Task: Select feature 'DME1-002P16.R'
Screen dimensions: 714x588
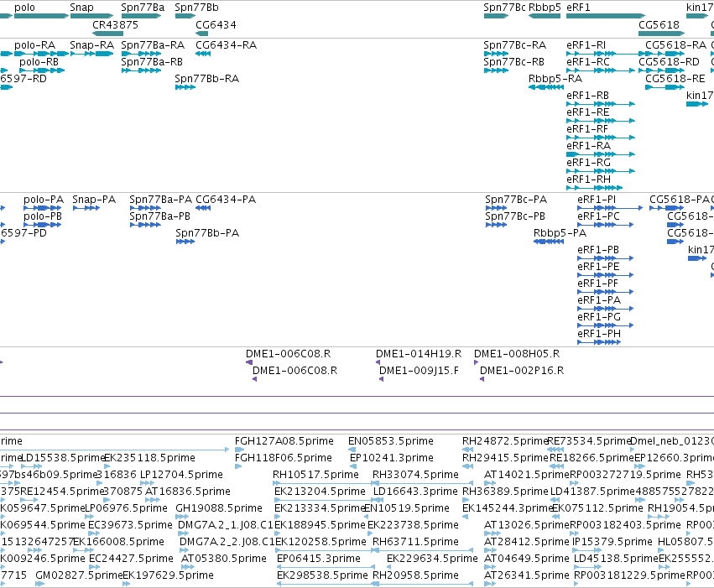Action: (x=522, y=372)
